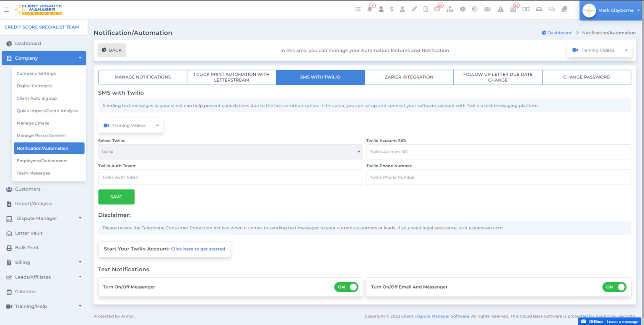The height and width of the screenshot is (325, 644).
Task: Click here to get started with Twilio
Action: coord(198,249)
